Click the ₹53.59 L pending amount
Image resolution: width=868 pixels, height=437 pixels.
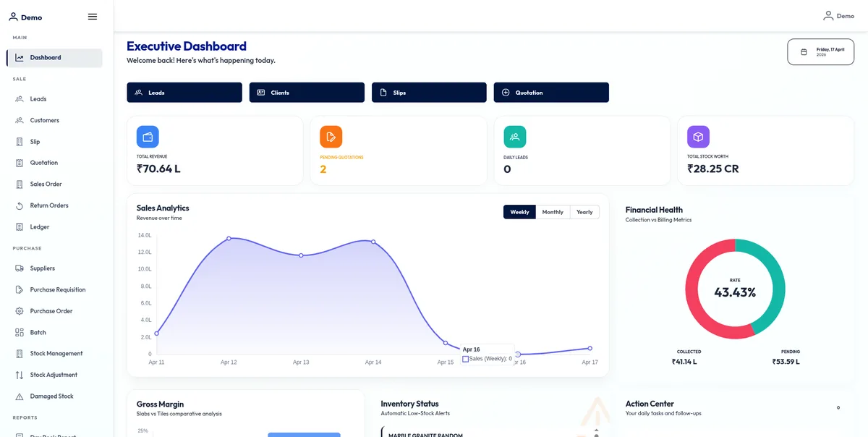click(x=786, y=362)
